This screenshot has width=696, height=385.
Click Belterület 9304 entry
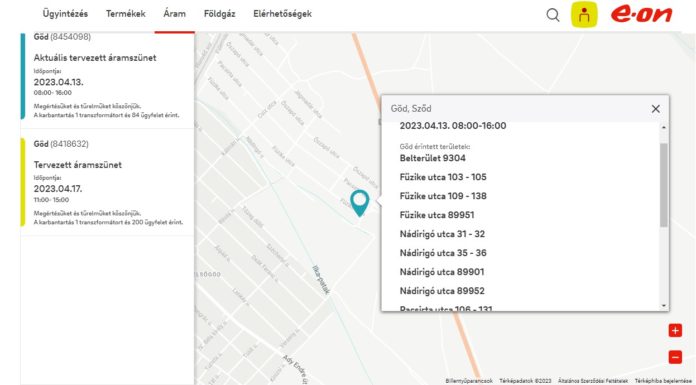(x=432, y=158)
